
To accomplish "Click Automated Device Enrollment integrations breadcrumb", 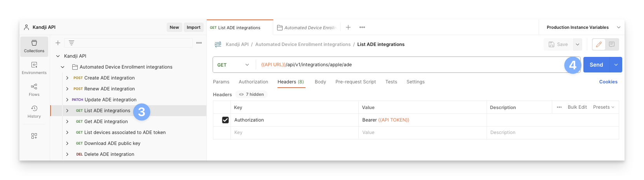I will (x=303, y=44).
